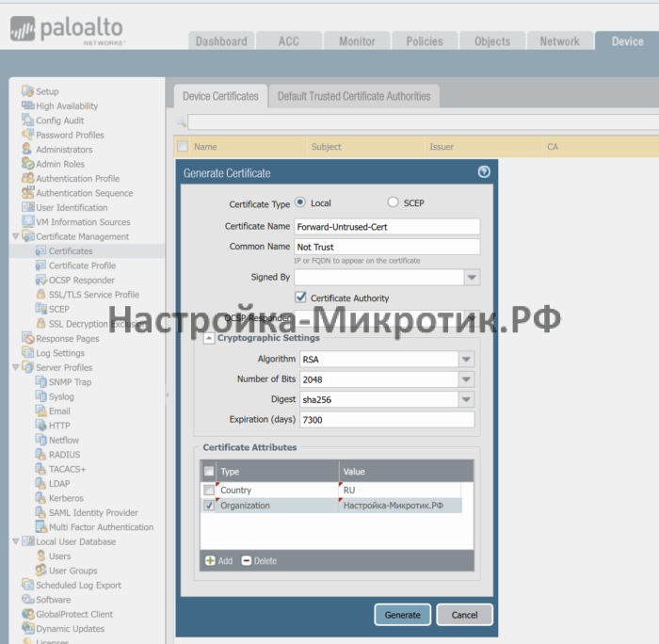Click the Administrators user icon
Screen dimensions: 659x644
[27, 149]
